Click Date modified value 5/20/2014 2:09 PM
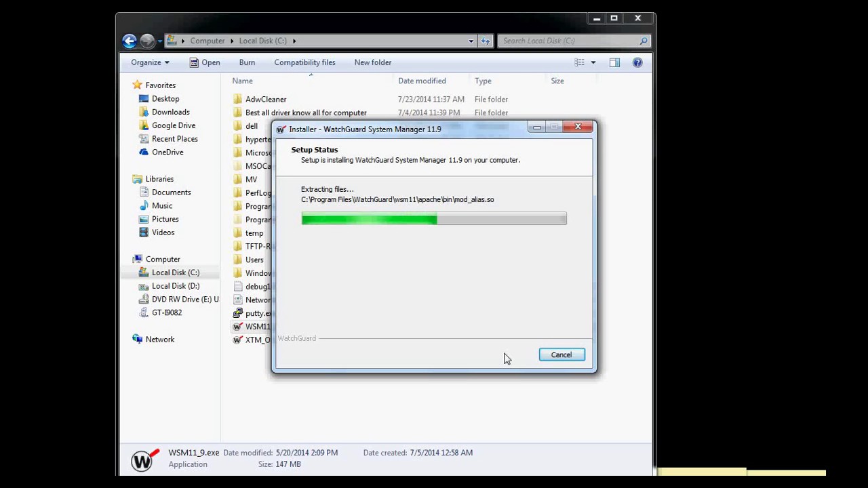 click(x=307, y=453)
